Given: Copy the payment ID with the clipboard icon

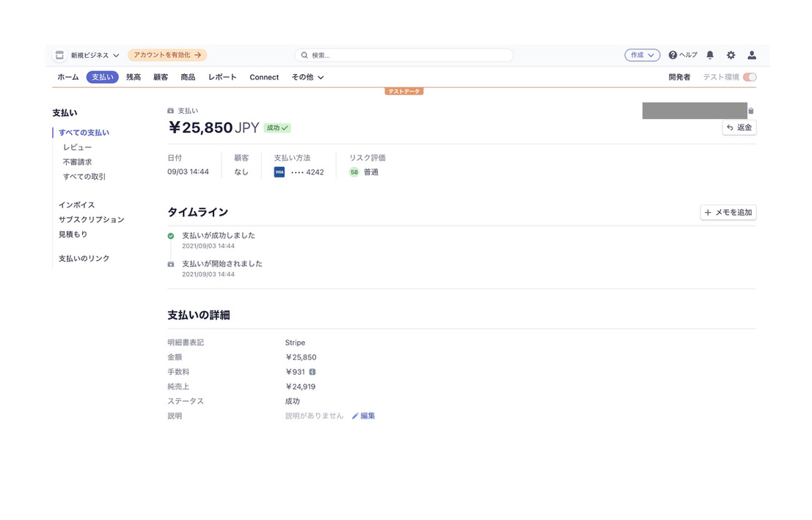Looking at the screenshot, I should 750,110.
